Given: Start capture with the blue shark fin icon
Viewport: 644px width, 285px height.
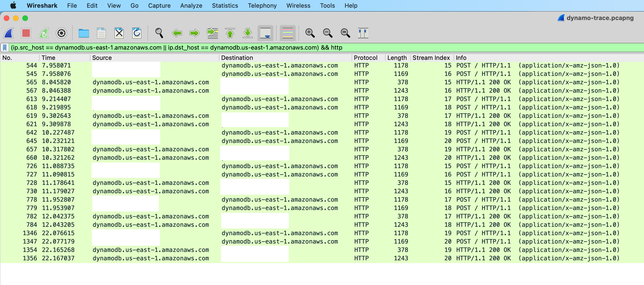Looking at the screenshot, I should pyautogui.click(x=9, y=33).
